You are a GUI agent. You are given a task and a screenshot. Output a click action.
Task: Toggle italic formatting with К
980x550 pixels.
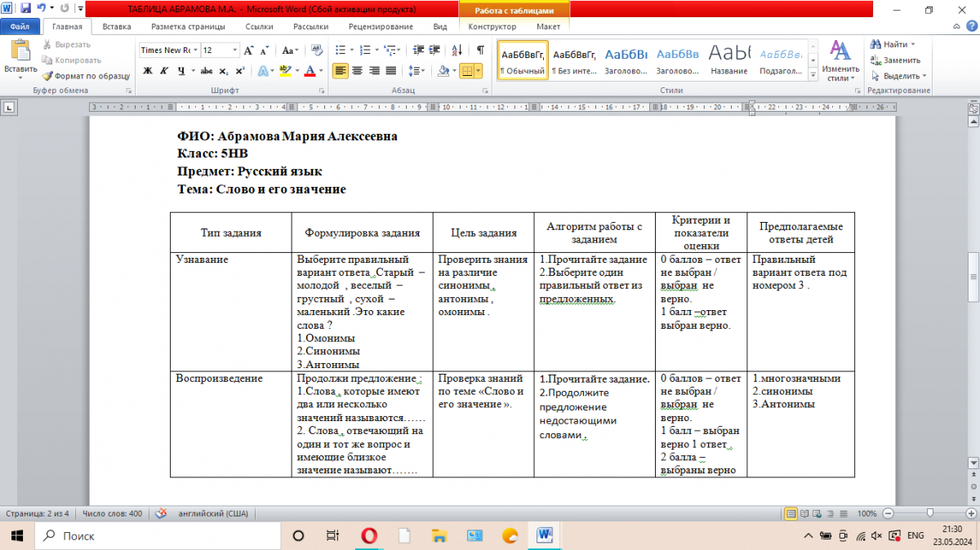tap(165, 71)
